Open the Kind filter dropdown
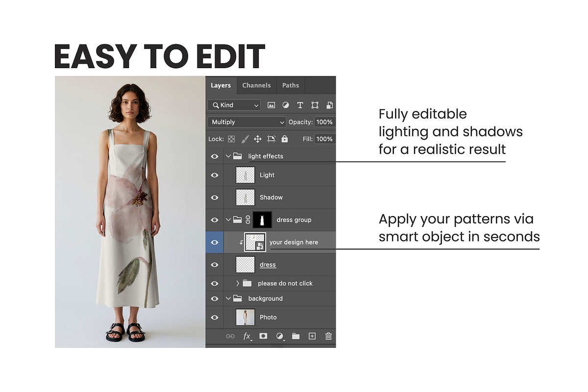 pyautogui.click(x=234, y=105)
